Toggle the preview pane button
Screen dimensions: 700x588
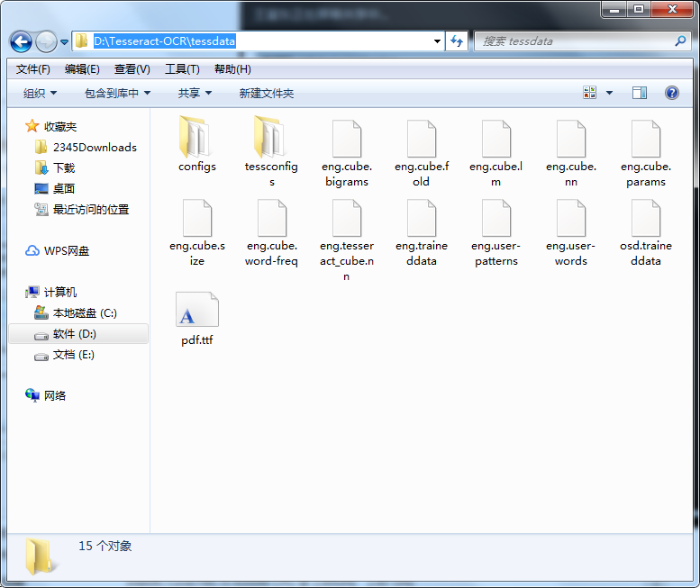(x=640, y=93)
